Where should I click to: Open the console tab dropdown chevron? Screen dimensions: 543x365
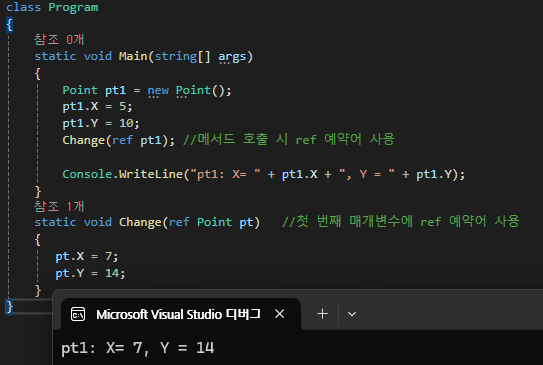(x=352, y=314)
